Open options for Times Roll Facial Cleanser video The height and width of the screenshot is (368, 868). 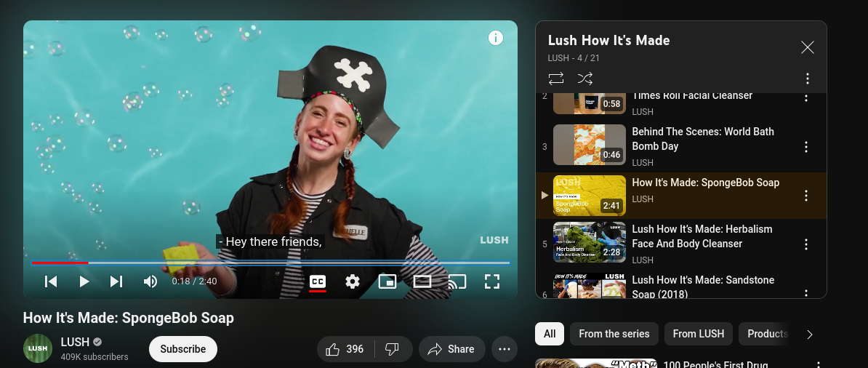pos(806,98)
